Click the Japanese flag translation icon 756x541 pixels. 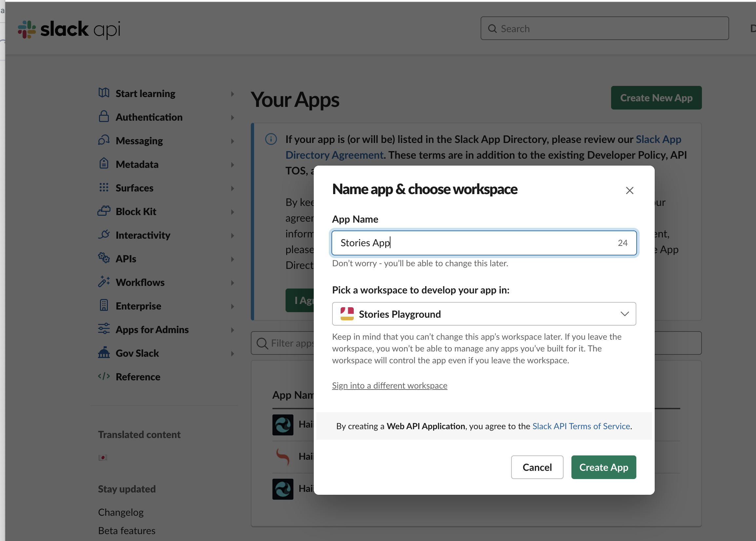coord(103,457)
